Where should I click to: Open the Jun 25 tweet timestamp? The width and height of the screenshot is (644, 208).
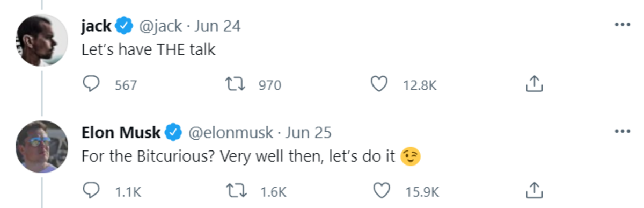point(309,132)
